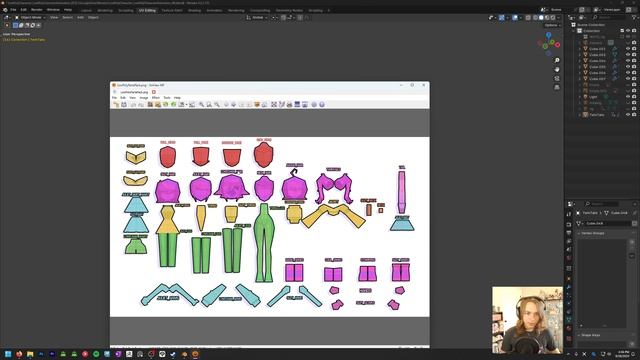Open Object Data properties tab (green triangle)
The height and width of the screenshot is (360, 640).
click(x=569, y=320)
